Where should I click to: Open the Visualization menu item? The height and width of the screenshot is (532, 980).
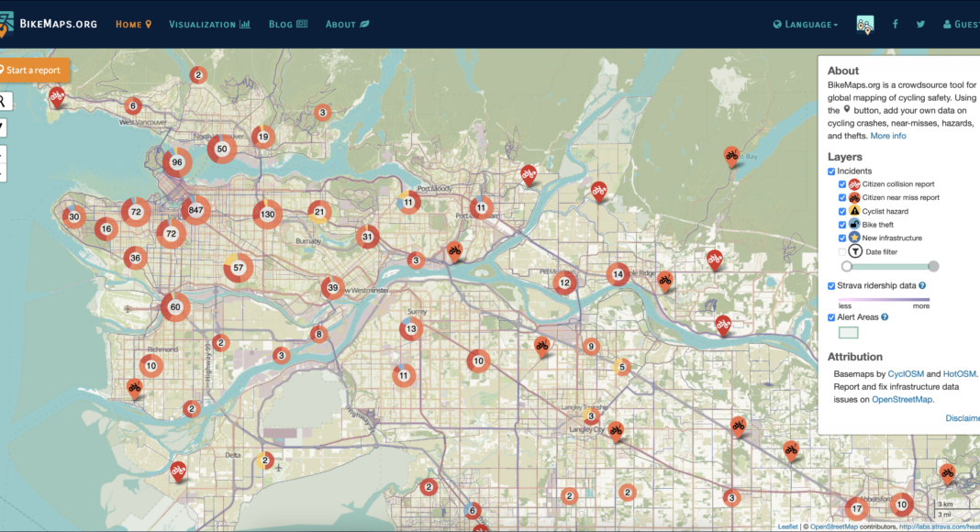pyautogui.click(x=209, y=24)
